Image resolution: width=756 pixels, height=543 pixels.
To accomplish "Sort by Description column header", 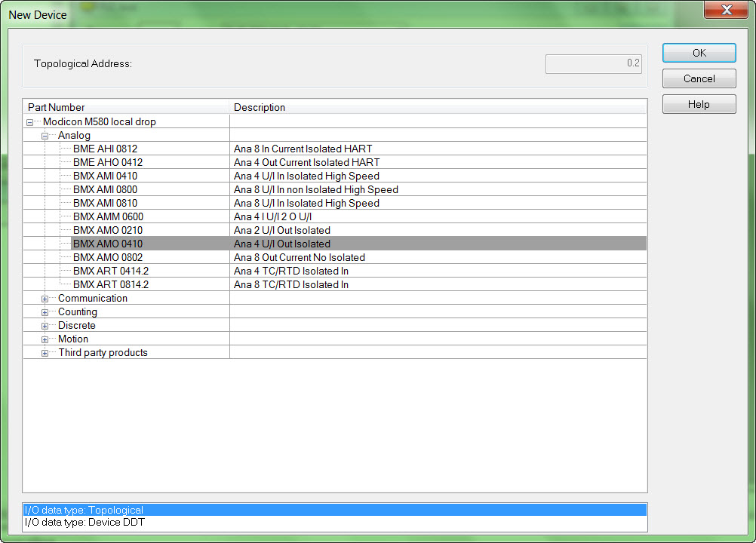I will coord(438,107).
